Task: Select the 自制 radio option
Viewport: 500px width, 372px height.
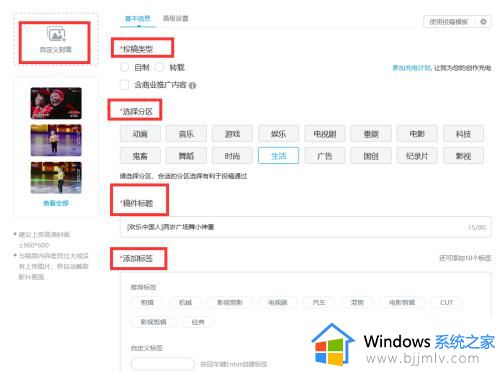Action: point(124,67)
